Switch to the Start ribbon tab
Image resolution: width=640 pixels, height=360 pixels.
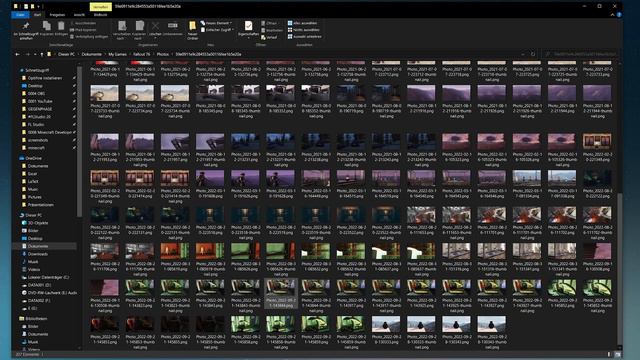tap(37, 15)
